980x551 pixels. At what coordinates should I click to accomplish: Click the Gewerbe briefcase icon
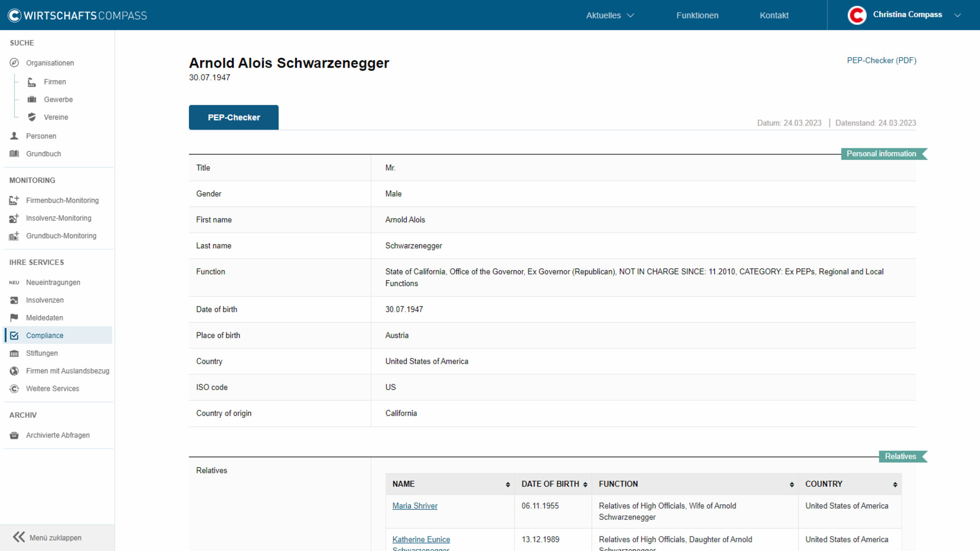[x=32, y=99]
